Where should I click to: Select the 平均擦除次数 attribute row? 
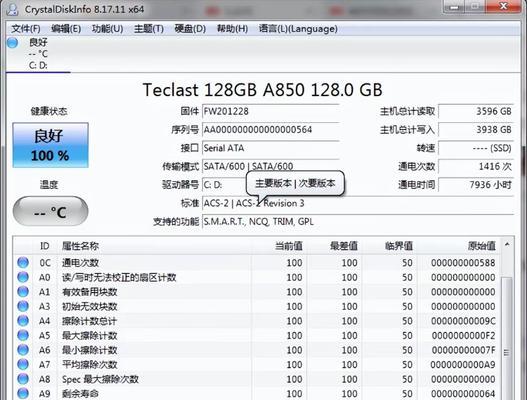coord(257,364)
